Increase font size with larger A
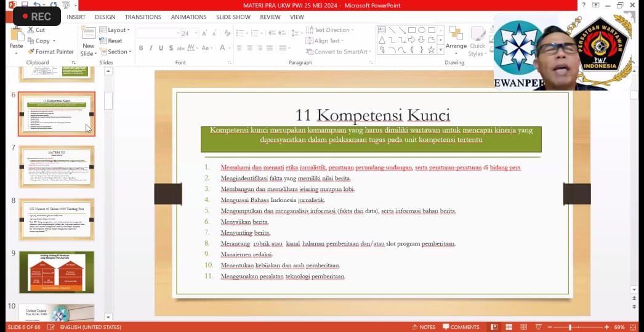 point(204,33)
